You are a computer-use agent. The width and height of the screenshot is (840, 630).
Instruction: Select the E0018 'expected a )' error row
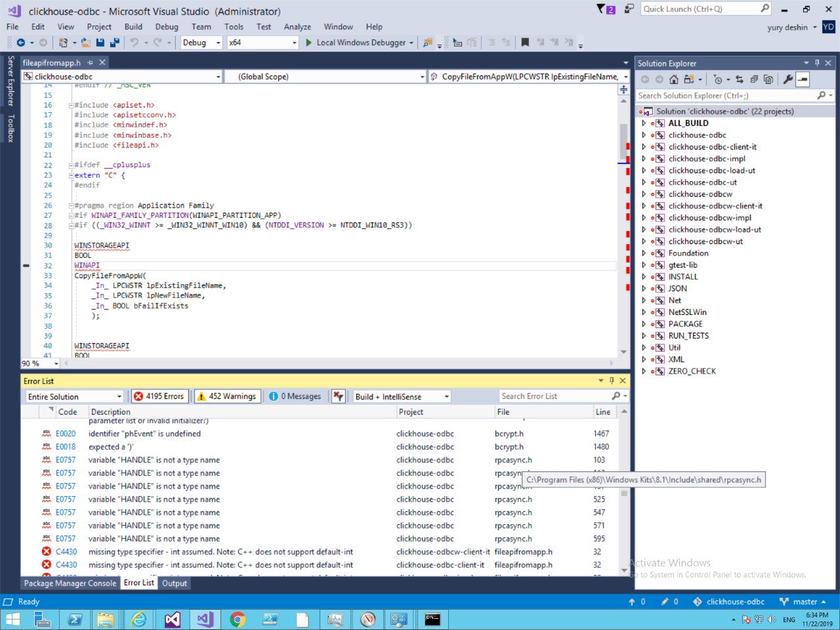click(x=320, y=447)
